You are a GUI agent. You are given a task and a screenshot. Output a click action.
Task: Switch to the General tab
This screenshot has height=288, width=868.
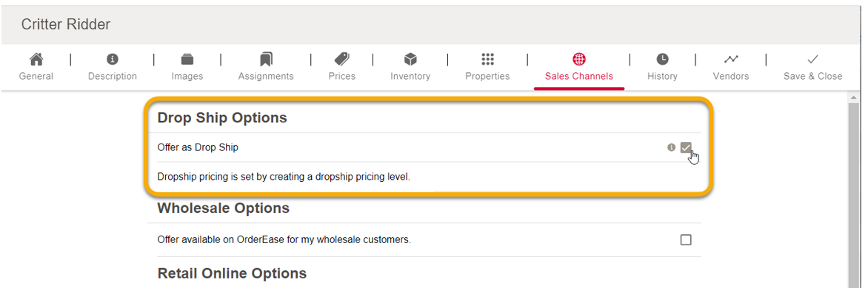(36, 76)
